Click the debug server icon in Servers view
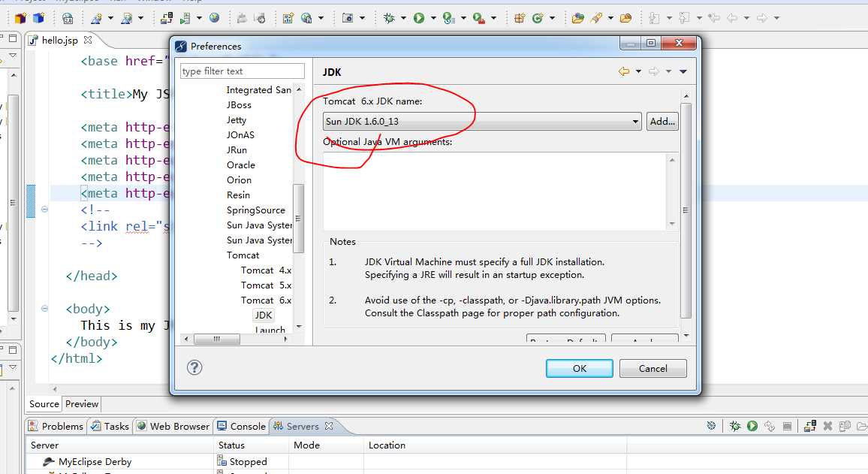This screenshot has height=474, width=868. click(x=734, y=426)
